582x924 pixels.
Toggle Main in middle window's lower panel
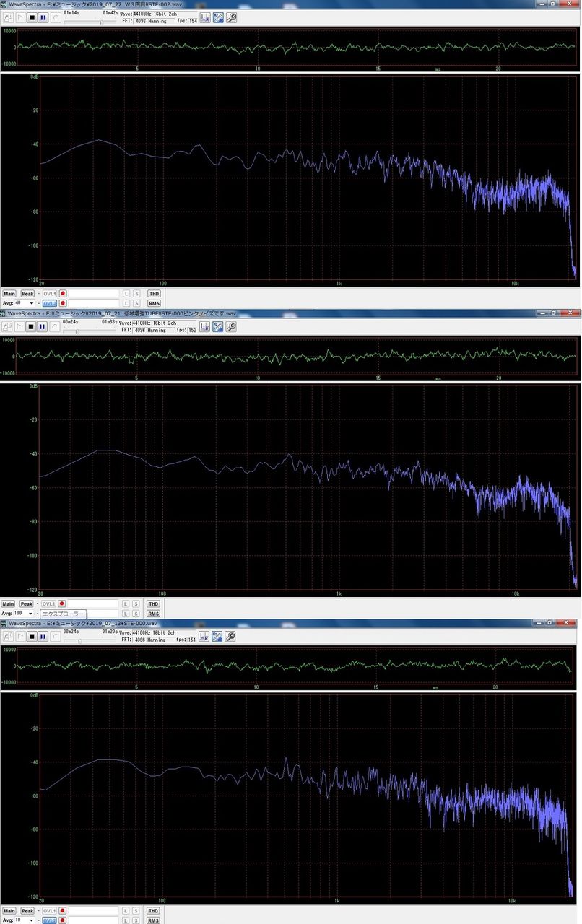9,604
